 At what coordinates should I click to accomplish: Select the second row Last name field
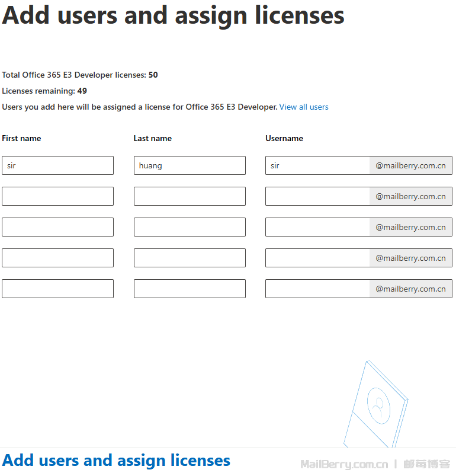(190, 196)
